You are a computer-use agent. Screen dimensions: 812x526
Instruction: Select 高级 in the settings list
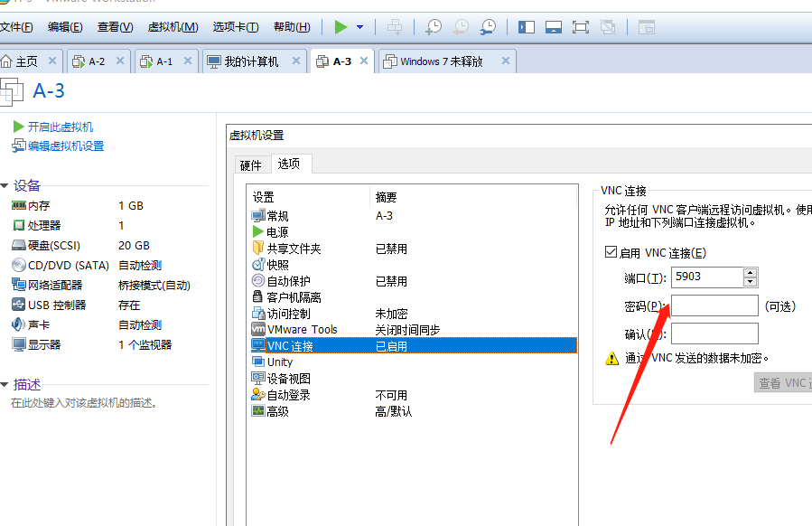pyautogui.click(x=277, y=411)
